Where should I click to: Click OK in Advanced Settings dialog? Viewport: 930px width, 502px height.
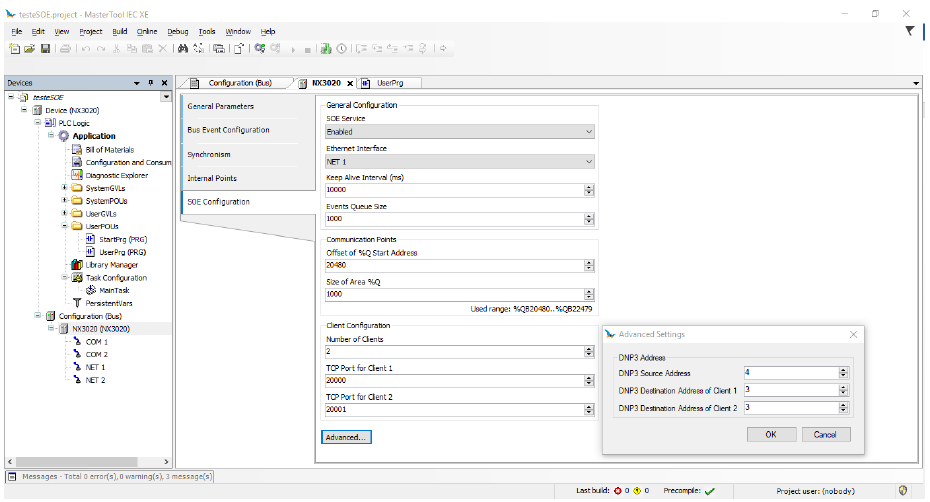pos(770,435)
